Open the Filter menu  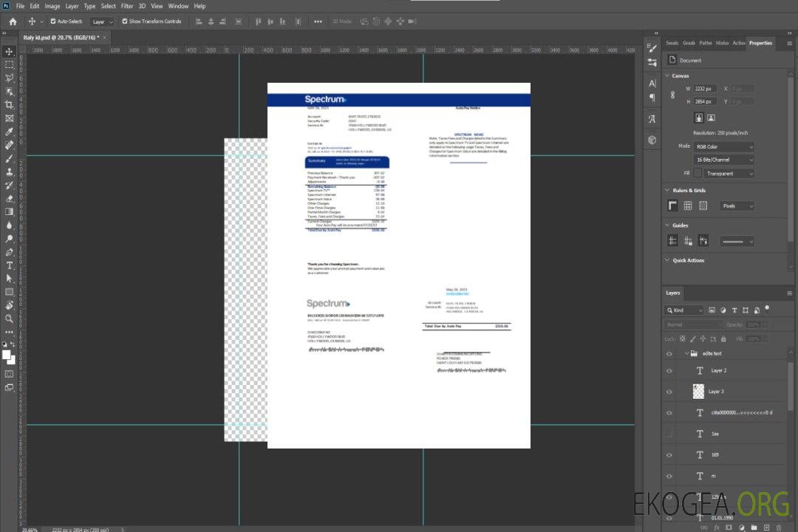(x=127, y=6)
